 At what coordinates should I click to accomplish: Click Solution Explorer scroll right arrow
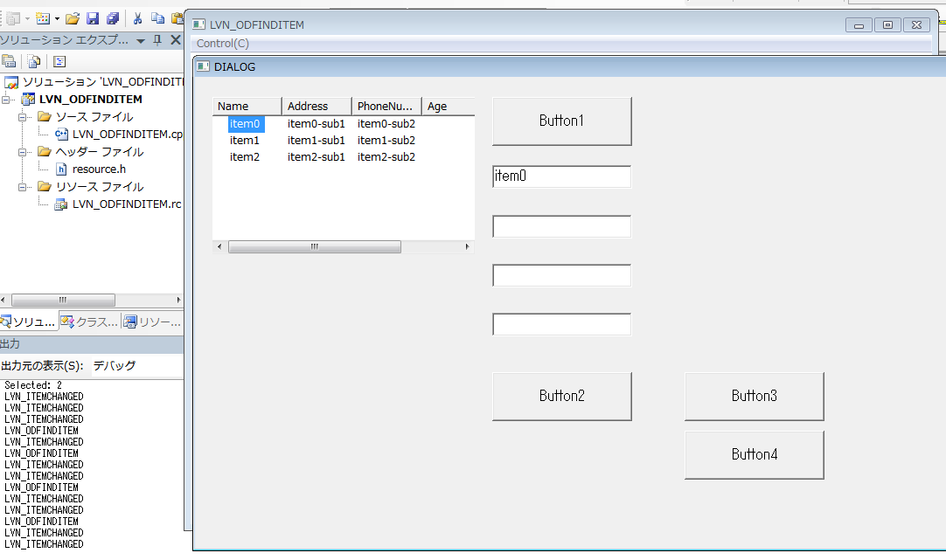click(x=178, y=300)
